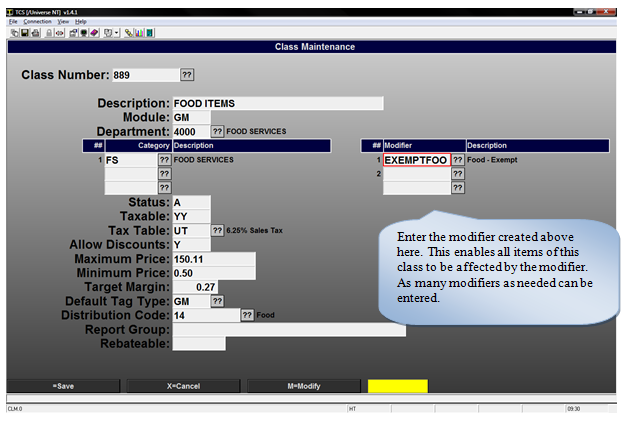Click the Description field containing FOOD ITEMS
The height and width of the screenshot is (425, 625).
pos(277,103)
